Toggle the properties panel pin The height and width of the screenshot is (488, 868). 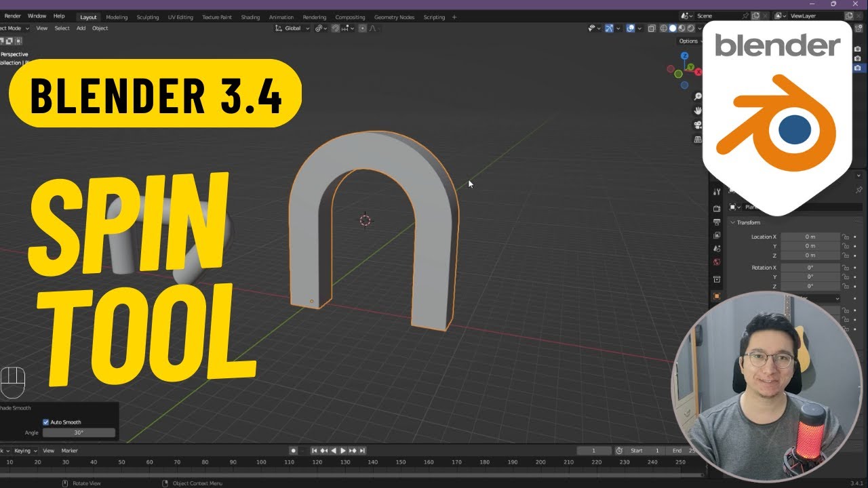[x=859, y=190]
